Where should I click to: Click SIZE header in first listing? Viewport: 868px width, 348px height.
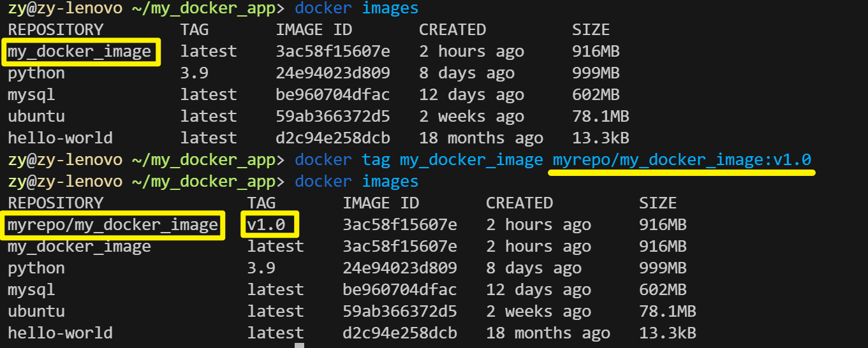coord(591,30)
